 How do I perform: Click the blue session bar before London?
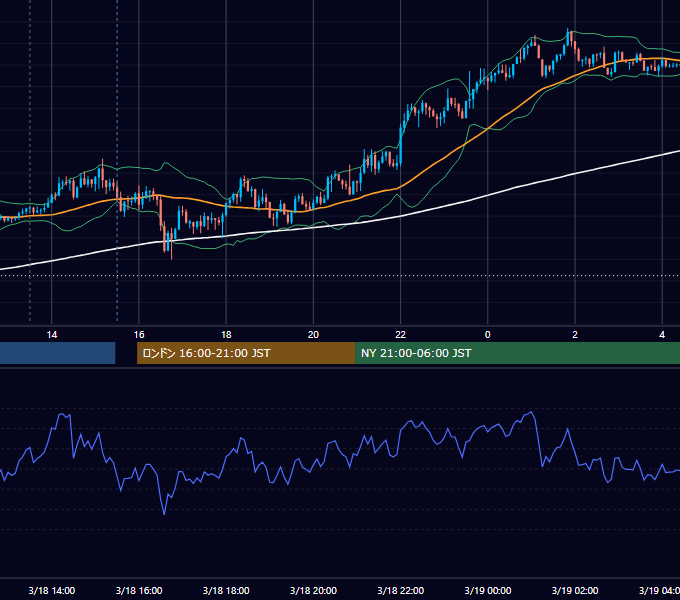58,353
